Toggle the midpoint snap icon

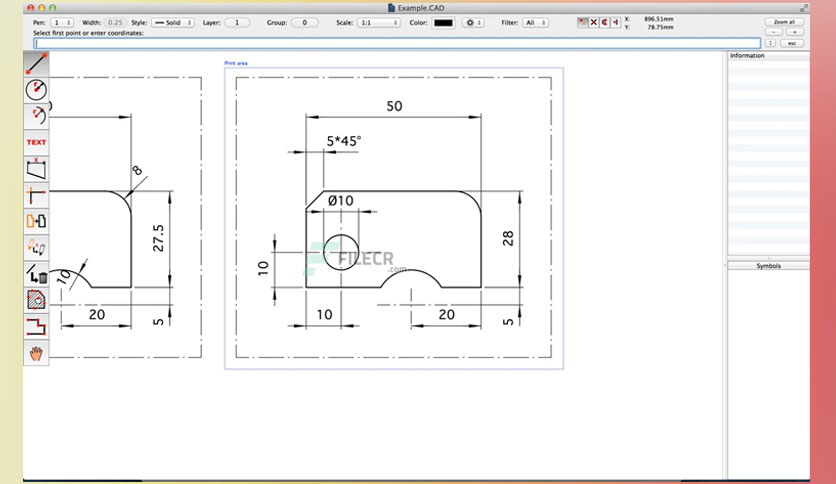(615, 22)
